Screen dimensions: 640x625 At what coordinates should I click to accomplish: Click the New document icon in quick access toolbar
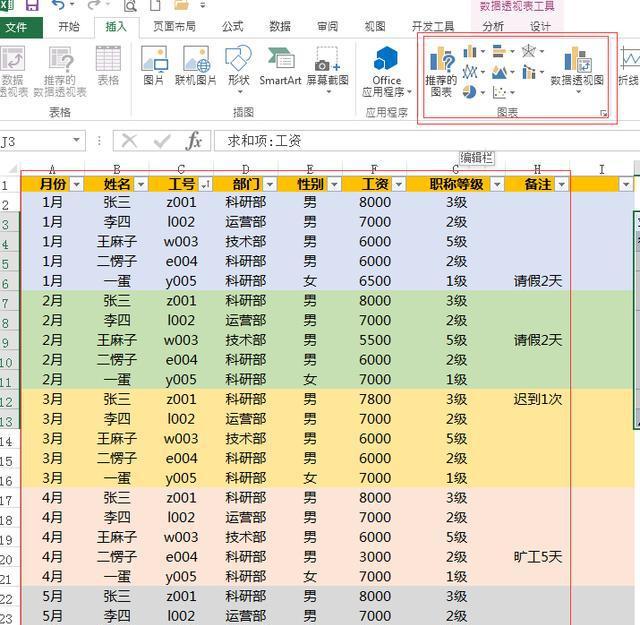(x=155, y=5)
